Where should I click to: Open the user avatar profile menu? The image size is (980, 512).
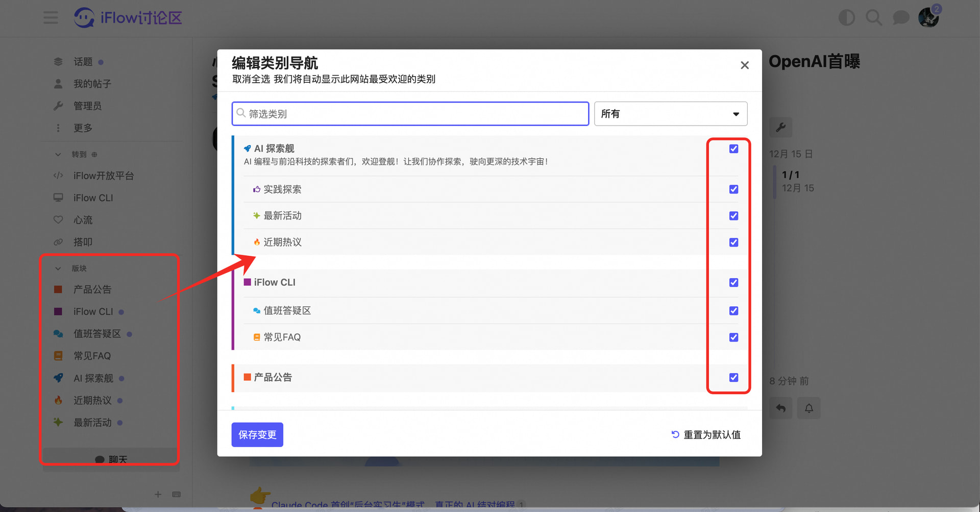[x=928, y=18]
